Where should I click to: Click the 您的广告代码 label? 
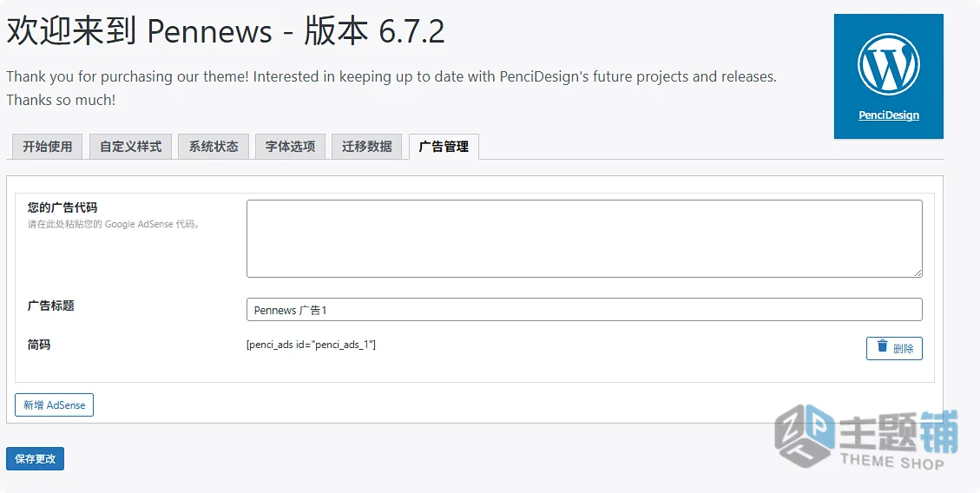[62, 207]
